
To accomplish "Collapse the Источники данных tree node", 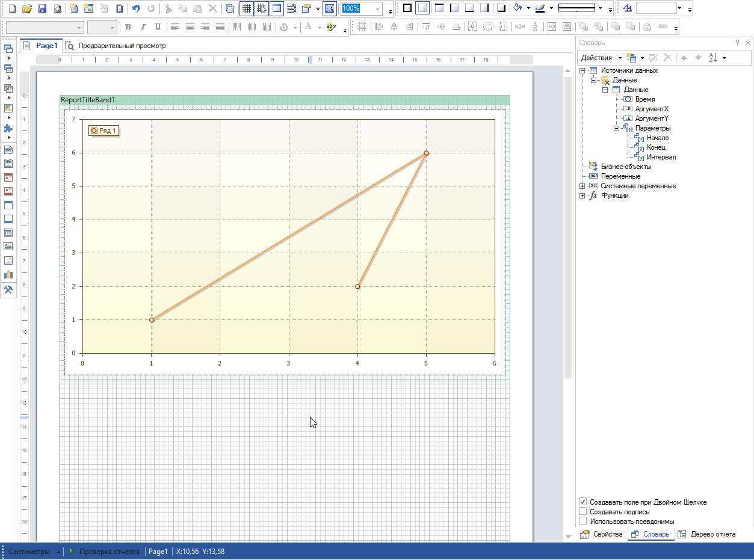I will coord(582,70).
